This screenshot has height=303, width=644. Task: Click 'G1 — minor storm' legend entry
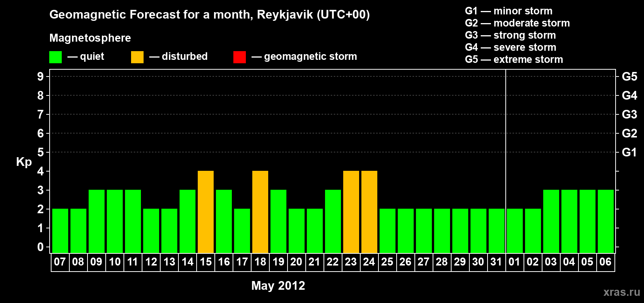click(509, 11)
